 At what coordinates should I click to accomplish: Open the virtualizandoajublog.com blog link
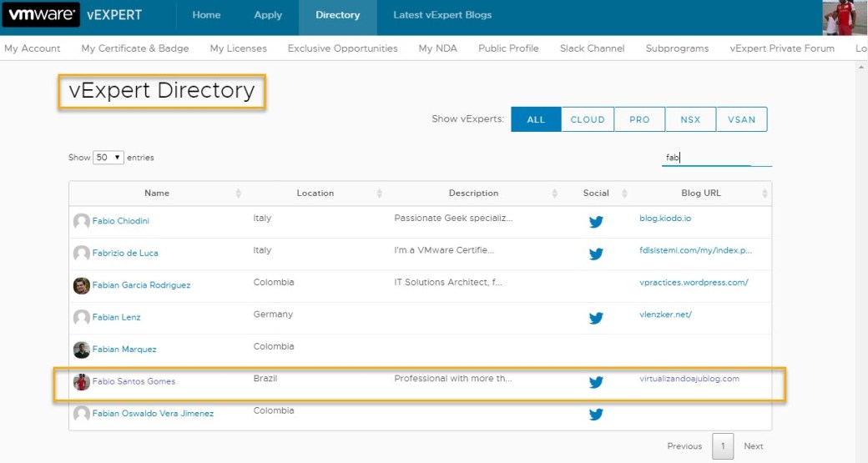pyautogui.click(x=689, y=379)
